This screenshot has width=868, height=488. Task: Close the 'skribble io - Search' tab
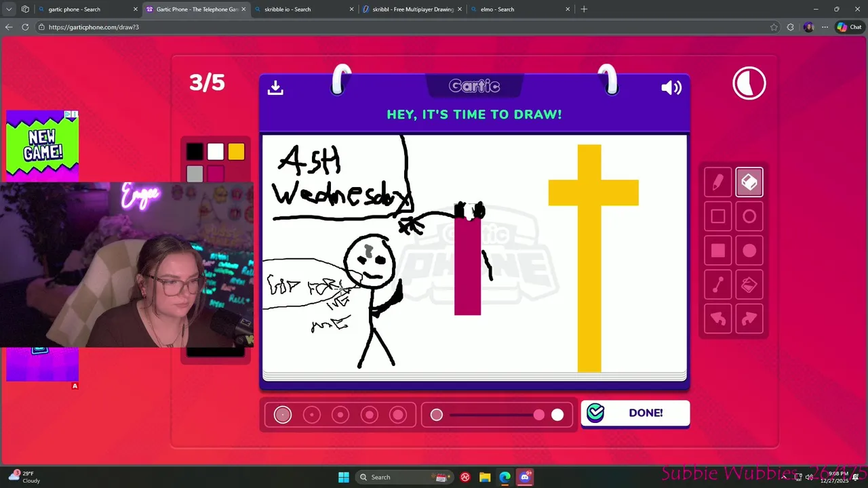[351, 9]
